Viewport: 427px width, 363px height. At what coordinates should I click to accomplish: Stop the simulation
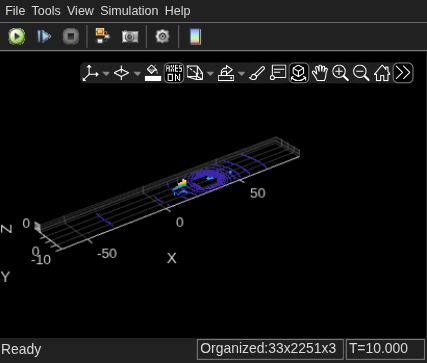tap(71, 36)
